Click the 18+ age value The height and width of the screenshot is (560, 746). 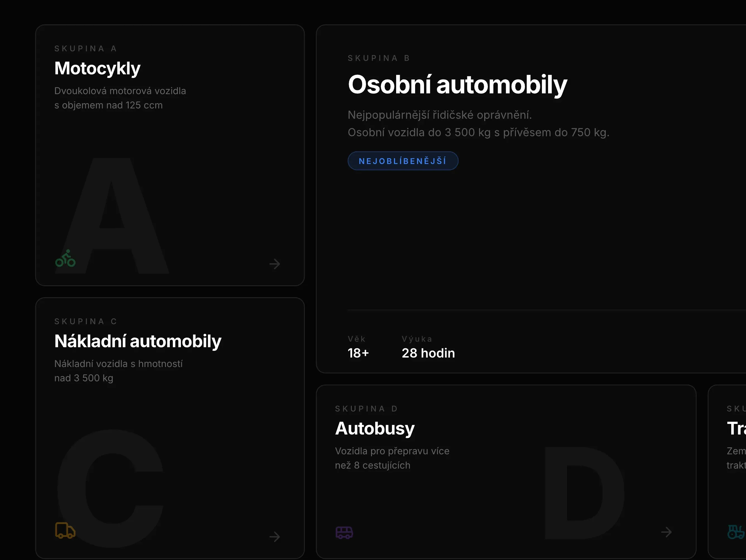coord(358,353)
